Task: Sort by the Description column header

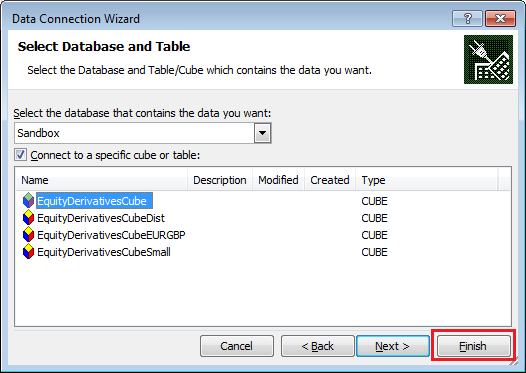Action: pyautogui.click(x=220, y=180)
